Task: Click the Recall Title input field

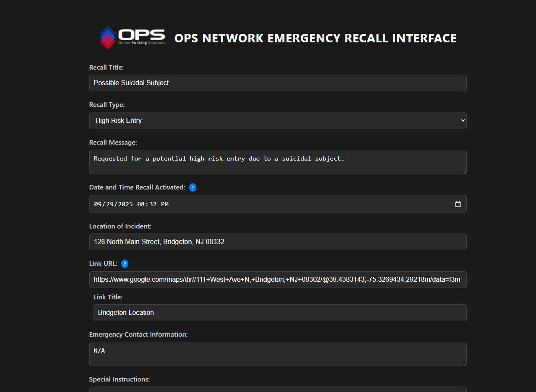Action: [x=278, y=83]
